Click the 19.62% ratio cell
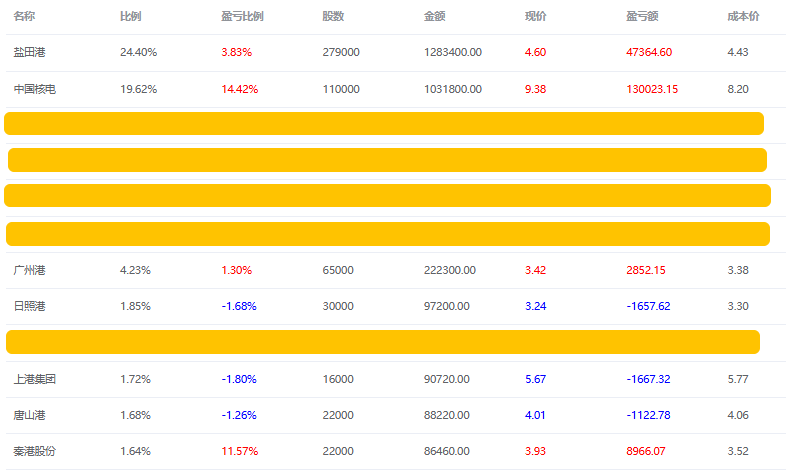 138,89
